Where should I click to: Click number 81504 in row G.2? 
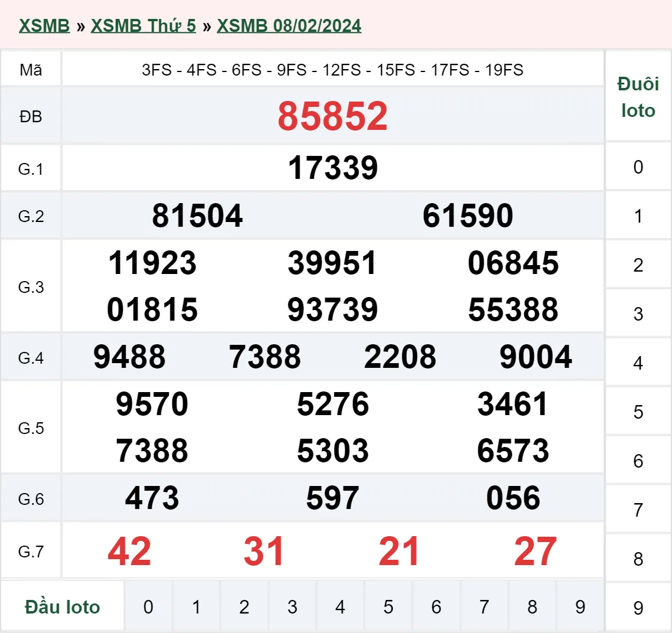(198, 216)
